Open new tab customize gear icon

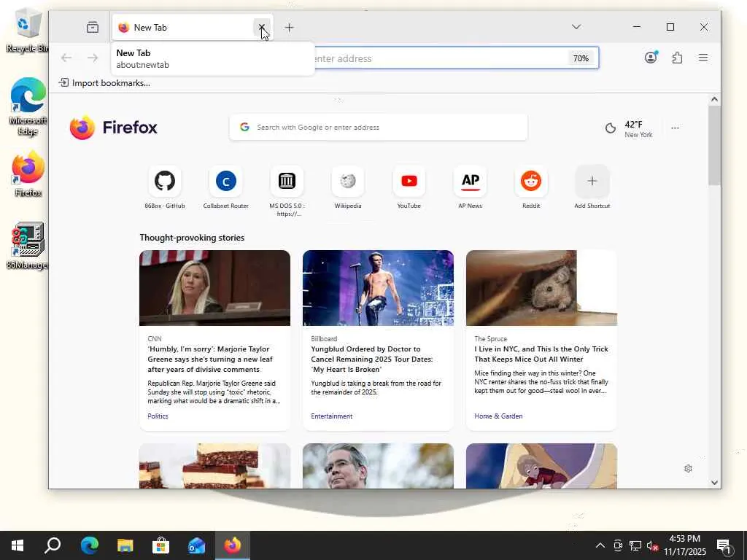click(x=688, y=469)
